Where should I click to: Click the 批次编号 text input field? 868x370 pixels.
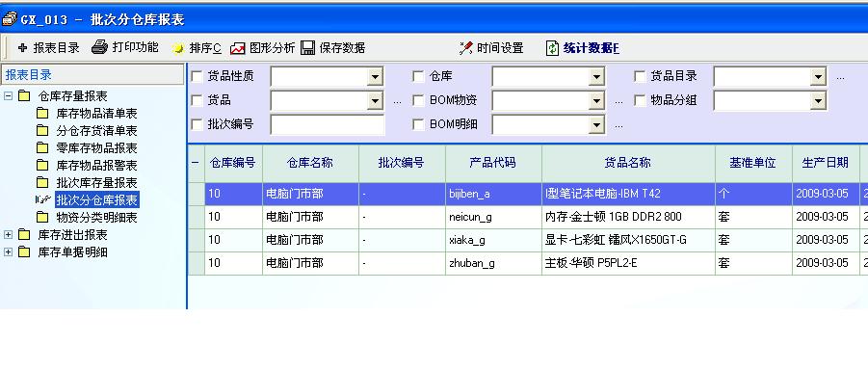coord(328,124)
